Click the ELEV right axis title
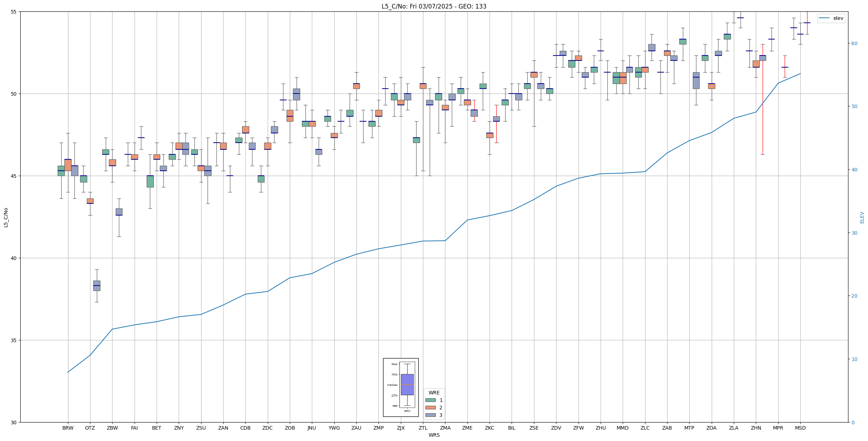This screenshot has height=441, width=868. click(x=862, y=217)
